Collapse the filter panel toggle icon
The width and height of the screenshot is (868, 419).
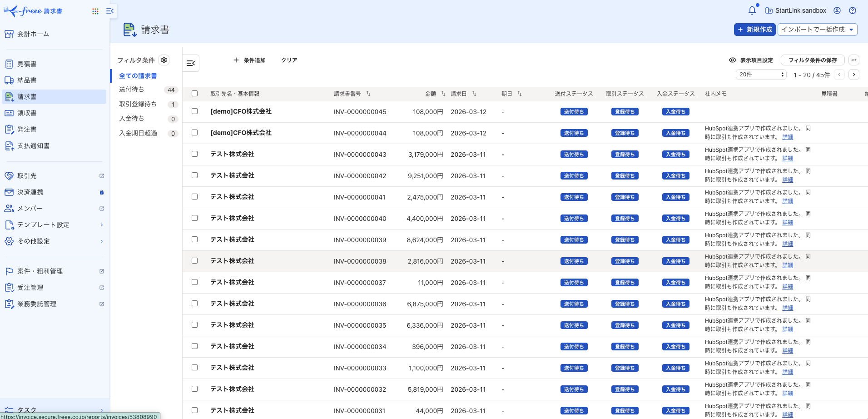tap(191, 63)
